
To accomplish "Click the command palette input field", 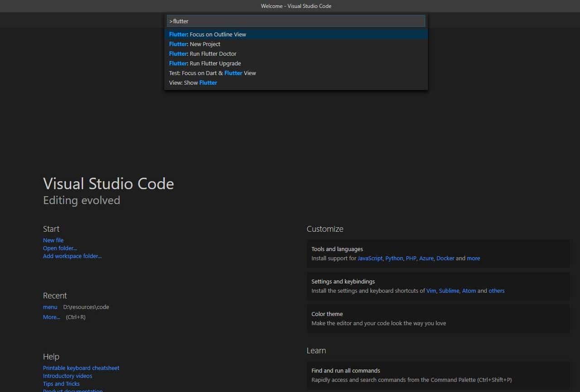I will coord(296,21).
